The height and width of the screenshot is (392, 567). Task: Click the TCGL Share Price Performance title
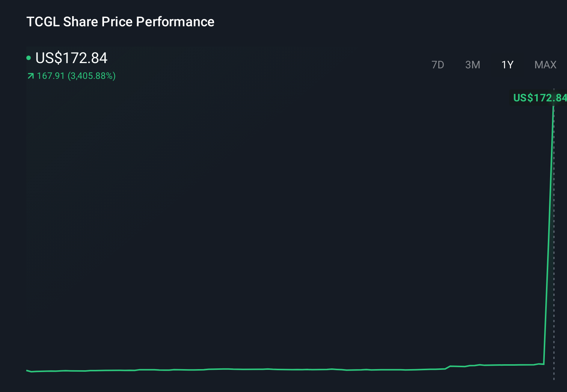120,22
